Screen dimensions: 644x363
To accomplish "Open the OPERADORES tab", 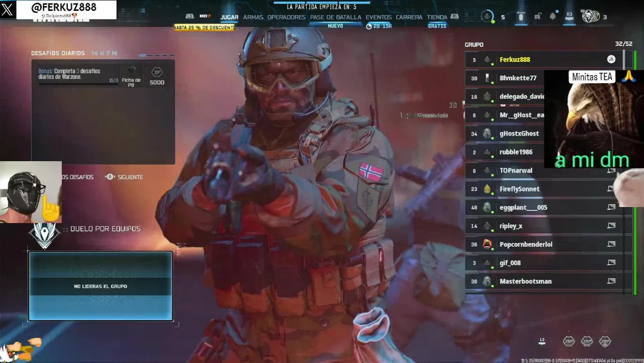I will (286, 17).
